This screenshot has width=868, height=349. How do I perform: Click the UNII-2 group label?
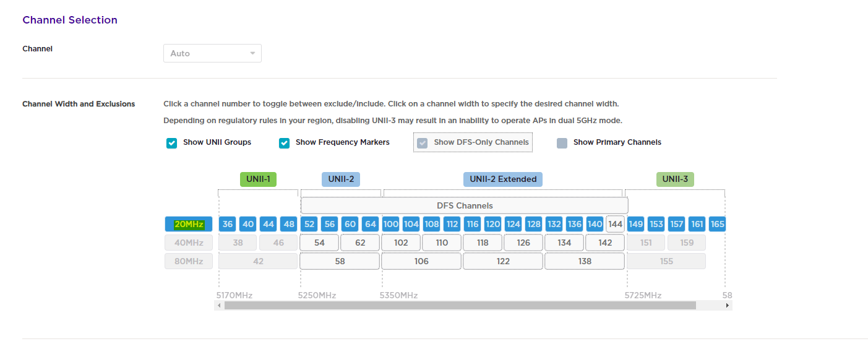[x=341, y=179]
